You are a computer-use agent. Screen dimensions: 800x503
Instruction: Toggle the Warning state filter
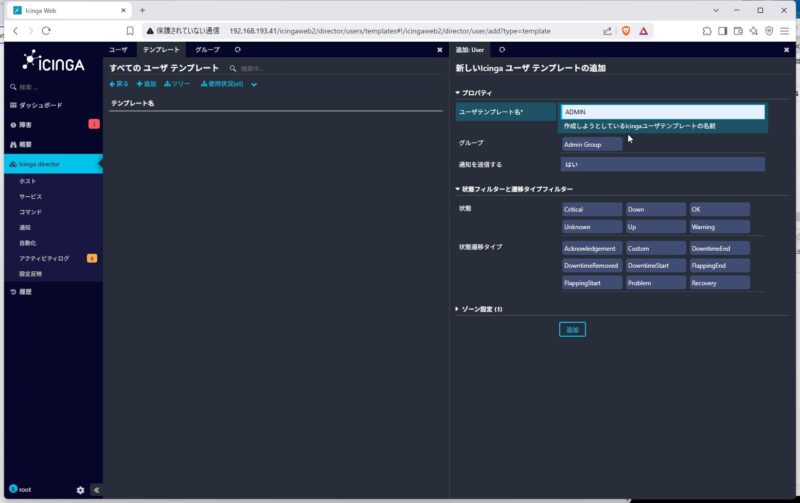[x=719, y=227]
